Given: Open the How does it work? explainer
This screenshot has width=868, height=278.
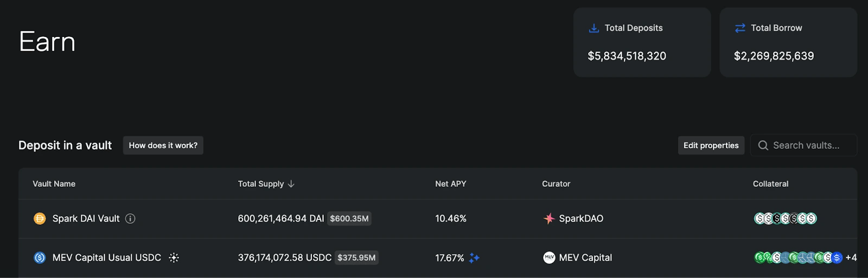Looking at the screenshot, I should (x=163, y=146).
